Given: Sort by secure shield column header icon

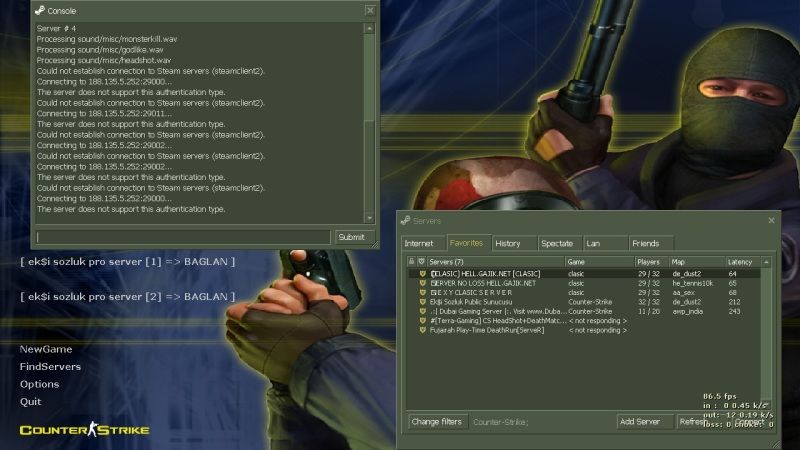Looking at the screenshot, I should coord(421,262).
